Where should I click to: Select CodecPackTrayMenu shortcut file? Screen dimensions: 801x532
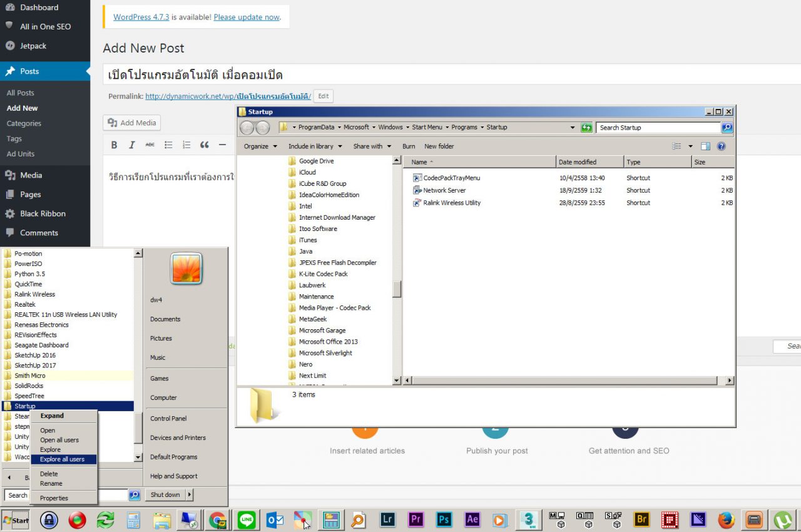point(446,178)
